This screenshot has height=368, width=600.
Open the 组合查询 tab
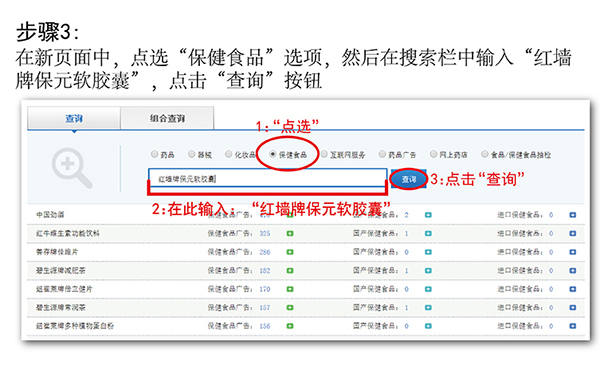coord(167,119)
